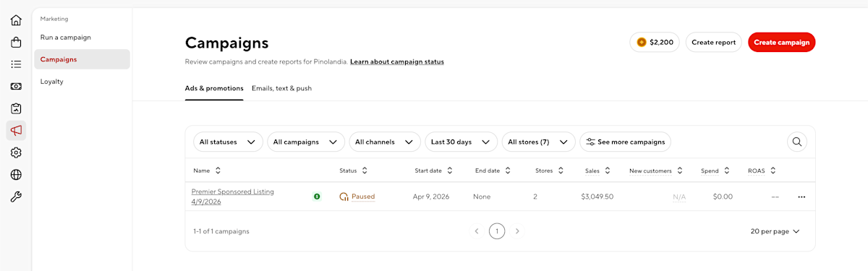Open the All stores (7) dropdown
The height and width of the screenshot is (271, 868).
pos(539,142)
